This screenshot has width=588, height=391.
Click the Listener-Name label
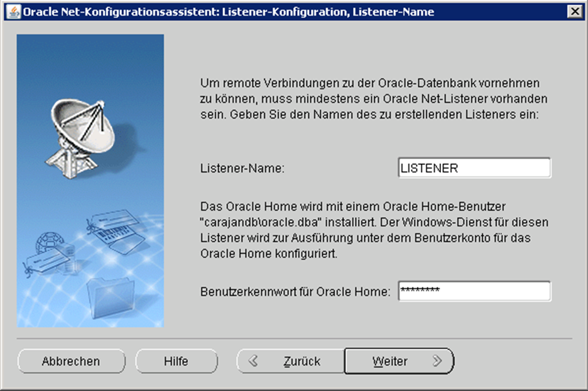242,168
